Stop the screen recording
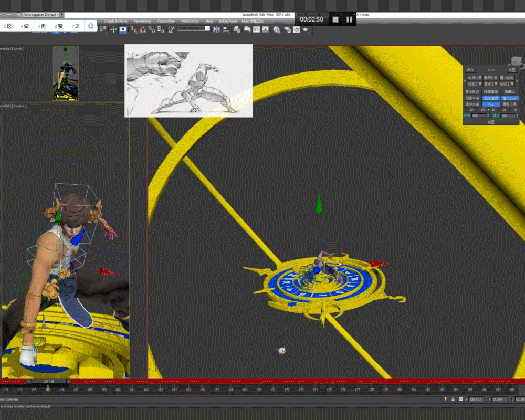Screen dimensions: 525x420 (335, 19)
